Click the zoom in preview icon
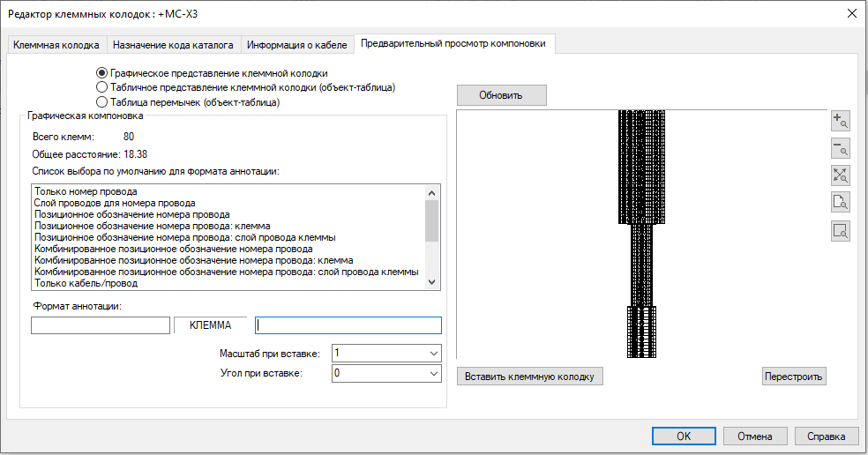The height and width of the screenshot is (455, 868). pyautogui.click(x=841, y=121)
